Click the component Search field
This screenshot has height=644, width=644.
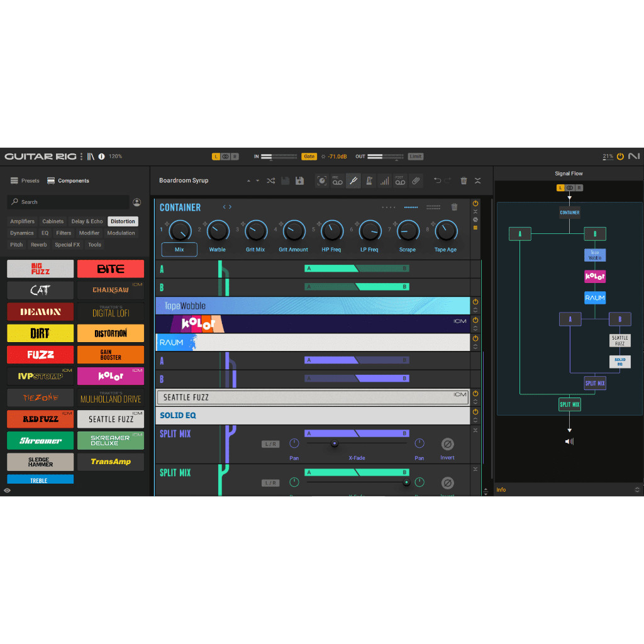pos(68,202)
